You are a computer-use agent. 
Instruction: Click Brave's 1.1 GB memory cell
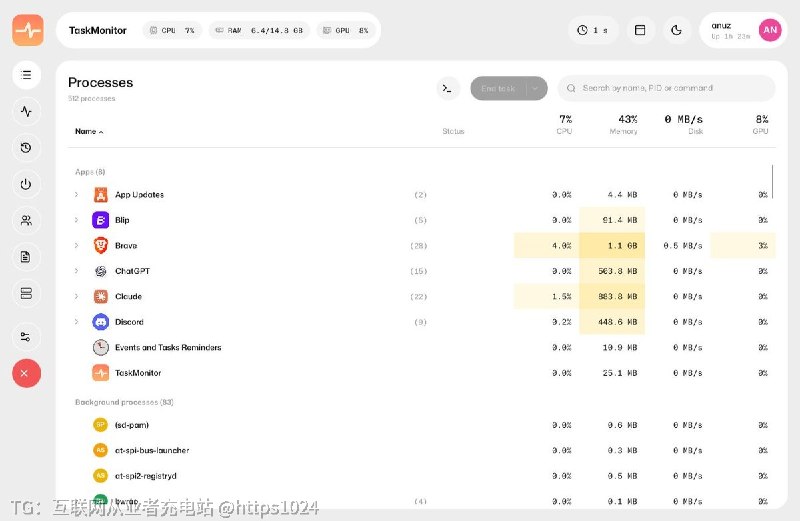(612, 245)
